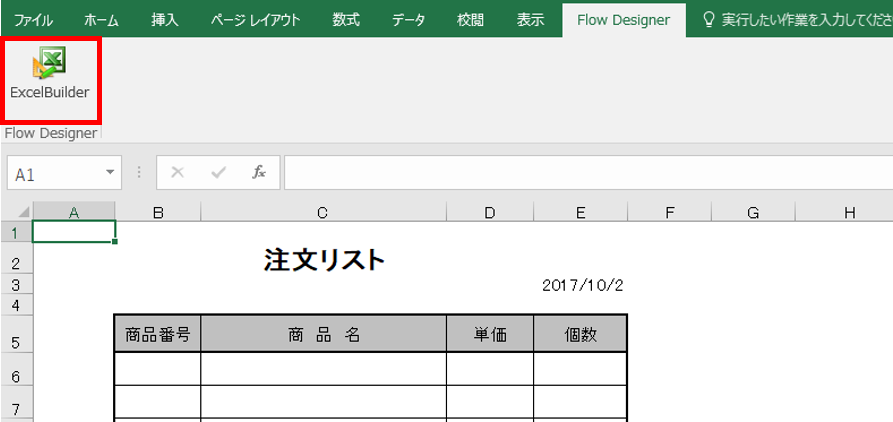Open the ファイル tab
The height and width of the screenshot is (422, 893).
[x=34, y=21]
